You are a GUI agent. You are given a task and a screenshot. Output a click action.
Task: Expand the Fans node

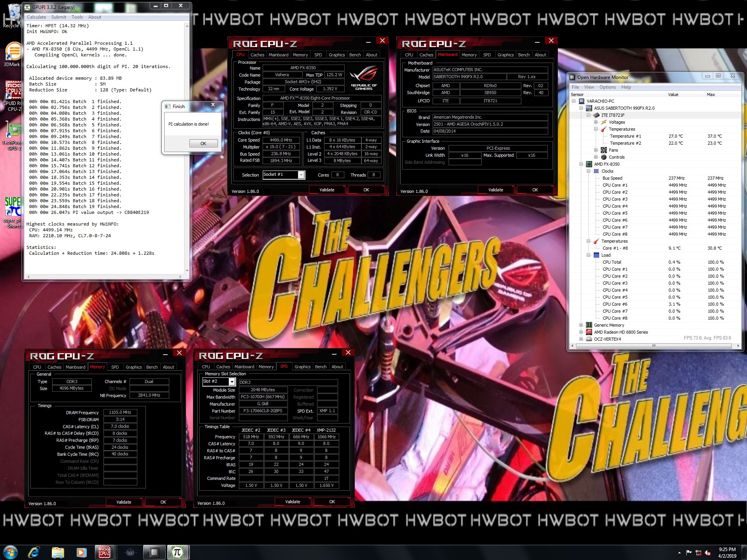coord(596,150)
